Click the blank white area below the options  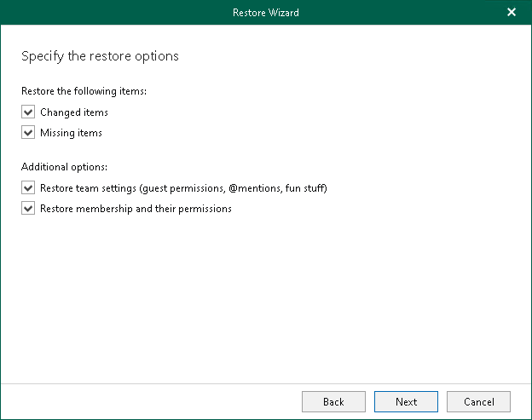pos(264,298)
